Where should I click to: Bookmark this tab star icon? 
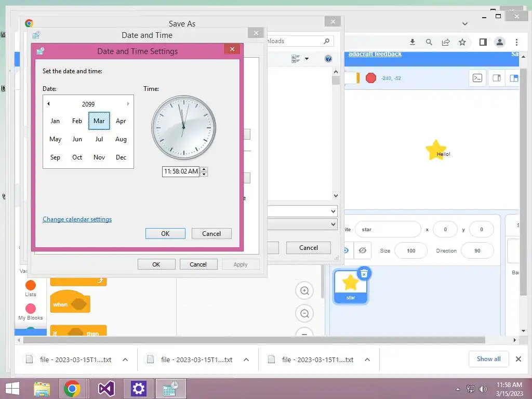pyautogui.click(x=462, y=42)
